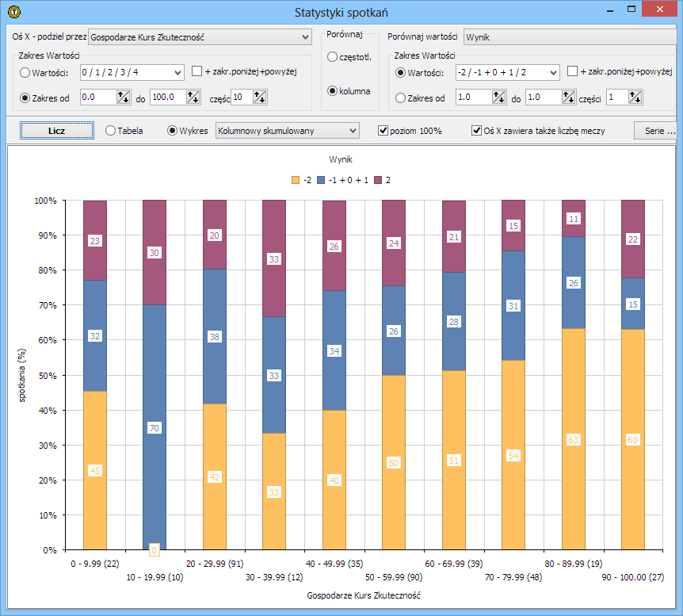Click the orange segment labeled 54

(513, 455)
